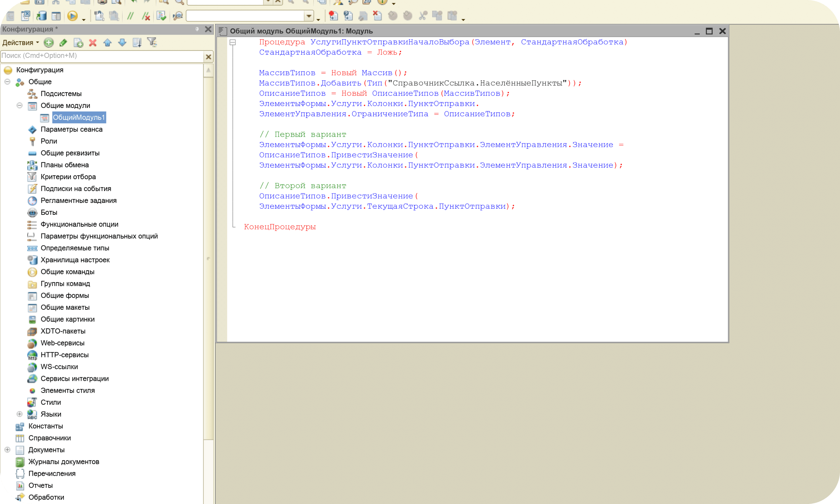Move item up with blue up arrow
840x504 pixels.
[108, 43]
